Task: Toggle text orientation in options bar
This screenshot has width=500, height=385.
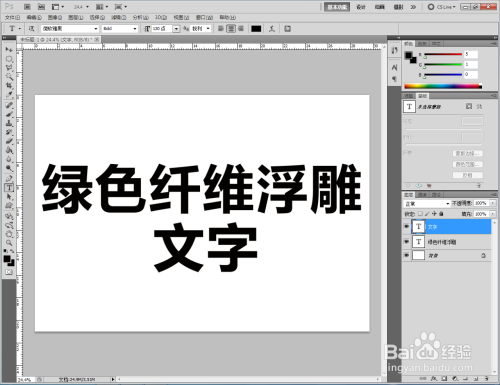Action: [31, 29]
